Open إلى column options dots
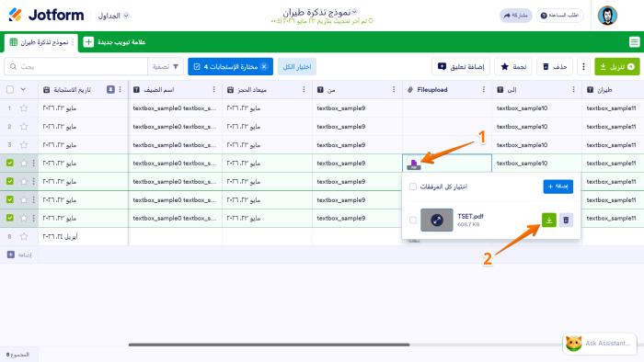The height and width of the screenshot is (362, 644). click(573, 89)
